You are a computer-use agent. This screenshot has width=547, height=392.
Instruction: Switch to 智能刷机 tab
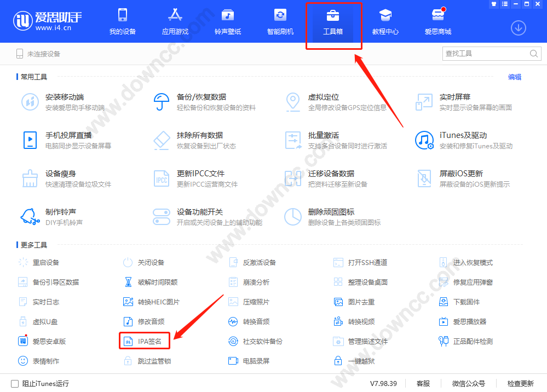tap(280, 22)
